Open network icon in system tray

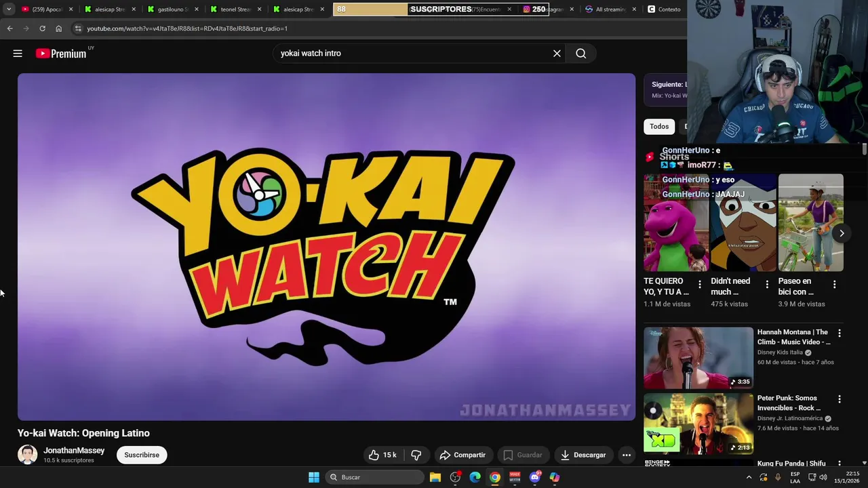812,477
